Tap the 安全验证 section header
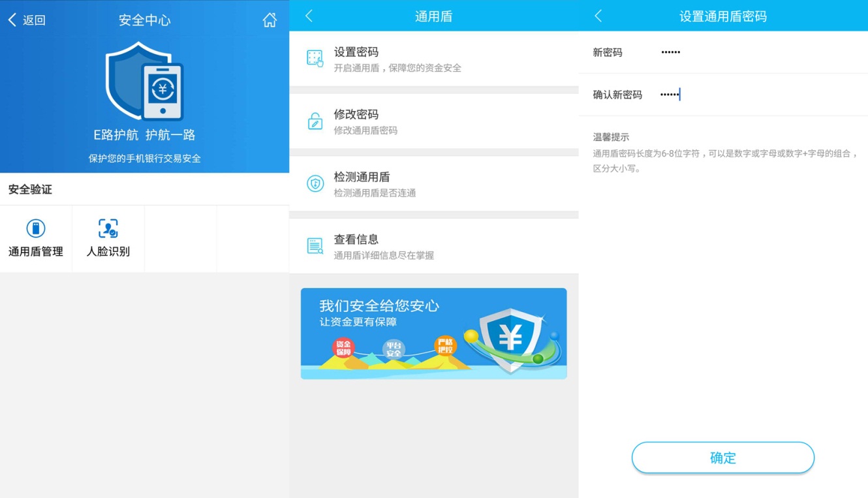868x498 pixels. (30, 190)
